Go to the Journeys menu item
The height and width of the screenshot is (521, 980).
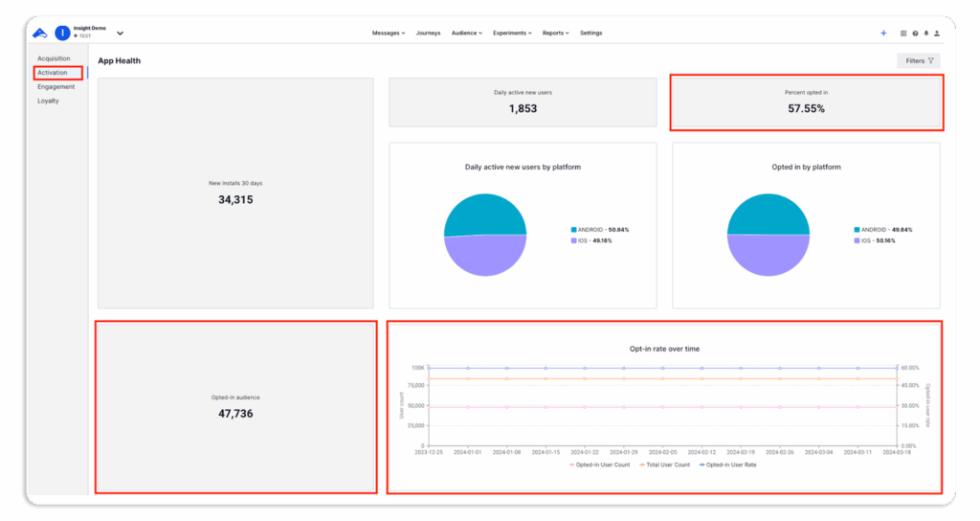point(428,34)
